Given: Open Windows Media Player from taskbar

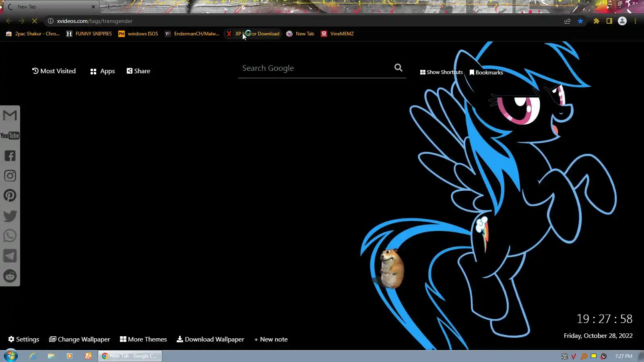Looking at the screenshot, I should 70,356.
